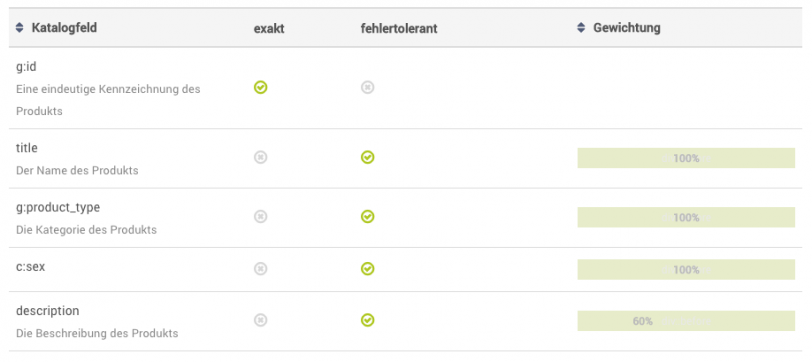Image resolution: width=812 pixels, height=362 pixels.
Task: Toggle exakt matching for description field
Action: (260, 320)
